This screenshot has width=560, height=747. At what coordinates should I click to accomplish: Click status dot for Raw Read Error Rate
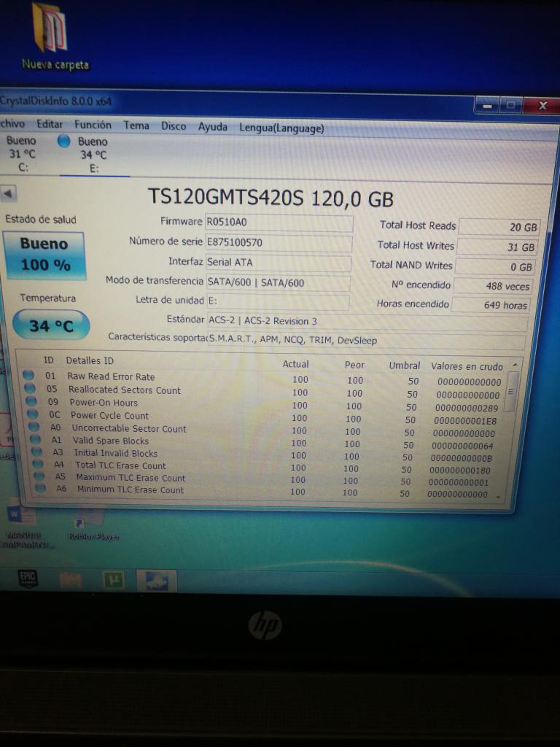[28, 375]
